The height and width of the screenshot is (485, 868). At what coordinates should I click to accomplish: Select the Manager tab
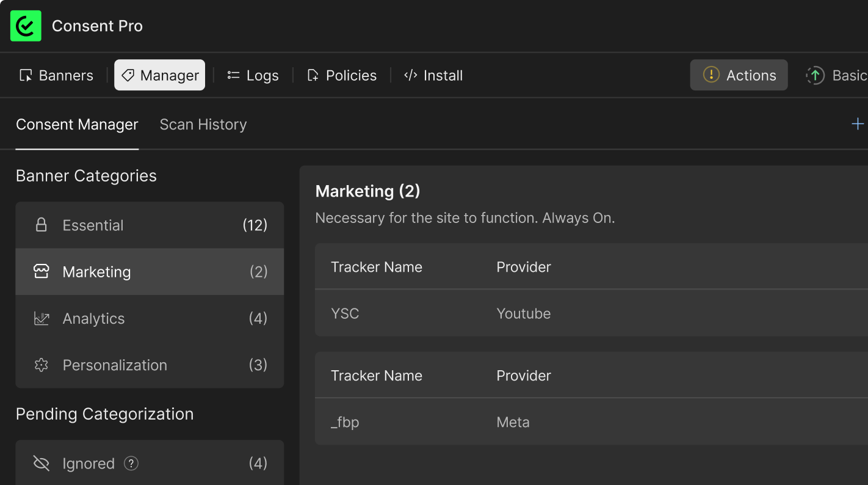[160, 75]
